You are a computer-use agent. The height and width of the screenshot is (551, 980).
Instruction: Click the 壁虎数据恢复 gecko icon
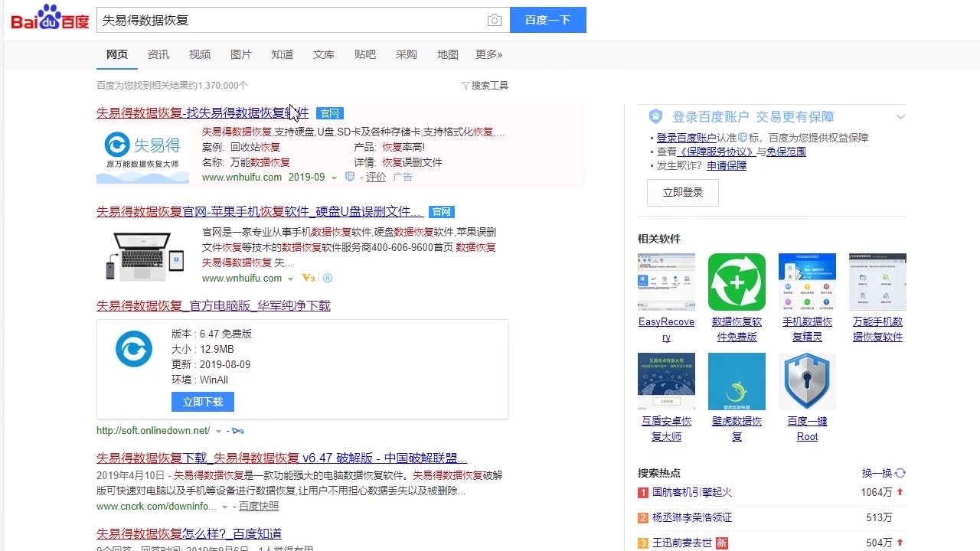[x=737, y=380]
